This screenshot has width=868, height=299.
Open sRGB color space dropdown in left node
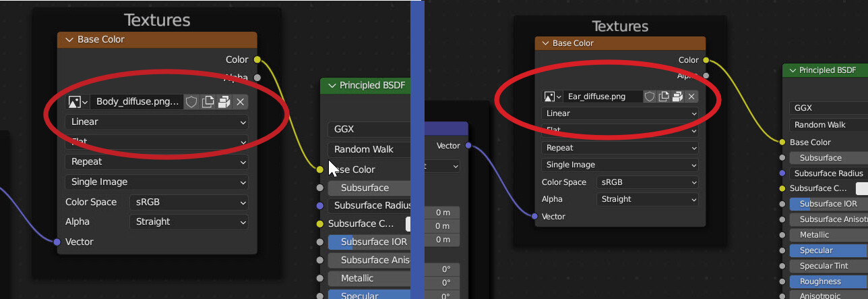click(189, 202)
